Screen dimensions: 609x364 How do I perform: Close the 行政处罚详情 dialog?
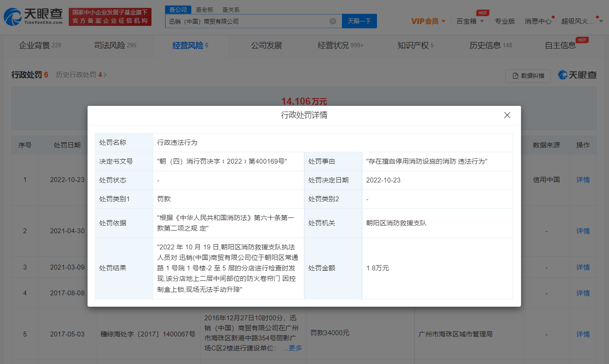(507, 115)
